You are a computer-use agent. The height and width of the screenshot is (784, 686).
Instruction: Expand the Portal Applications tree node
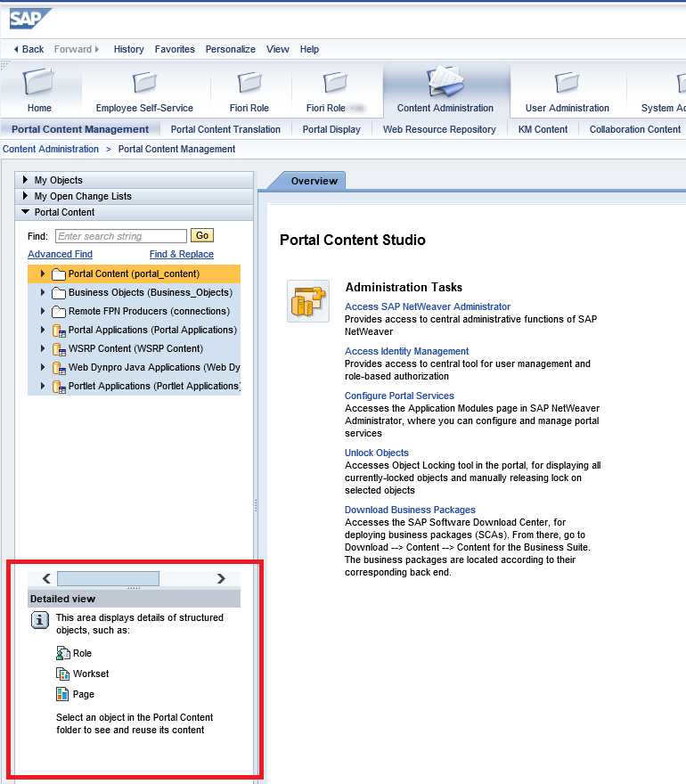pos(43,330)
